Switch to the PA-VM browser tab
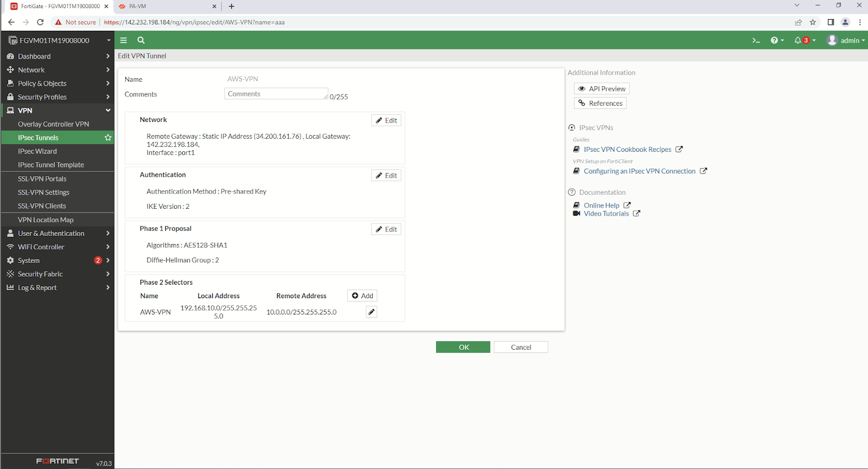Image resolution: width=868 pixels, height=469 pixels. 167,7
